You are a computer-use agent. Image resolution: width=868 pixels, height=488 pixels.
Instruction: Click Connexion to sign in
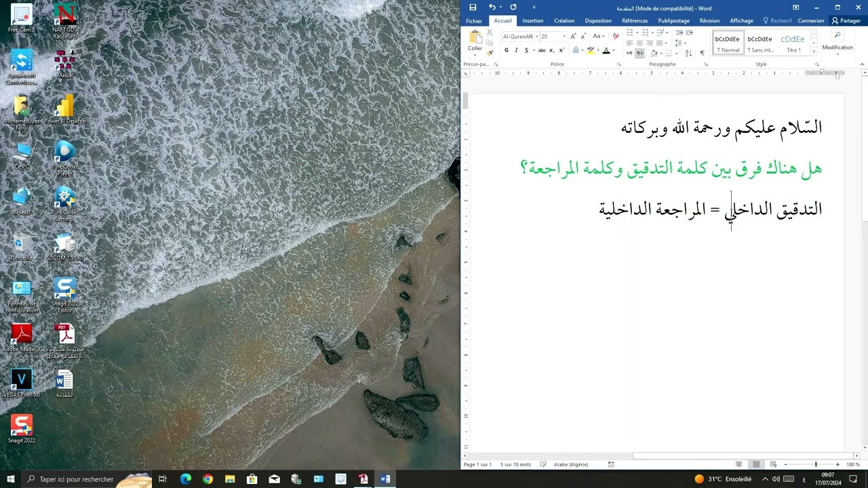point(810,21)
